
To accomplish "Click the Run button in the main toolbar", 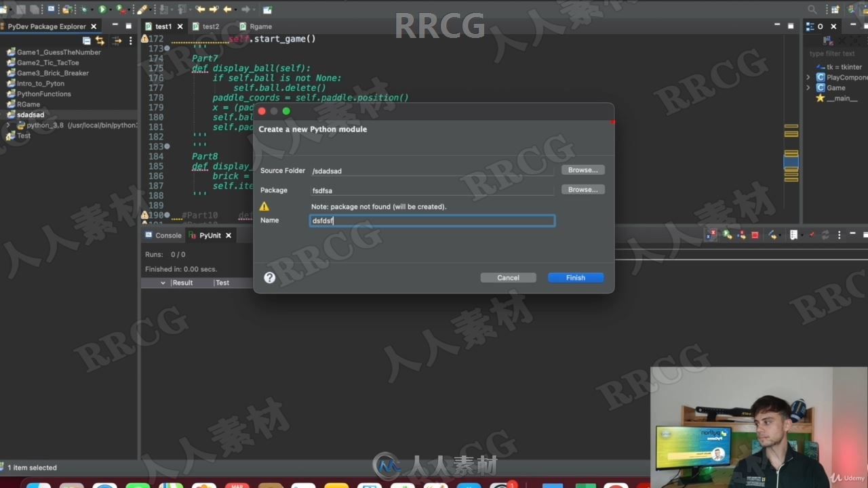I will tap(102, 9).
